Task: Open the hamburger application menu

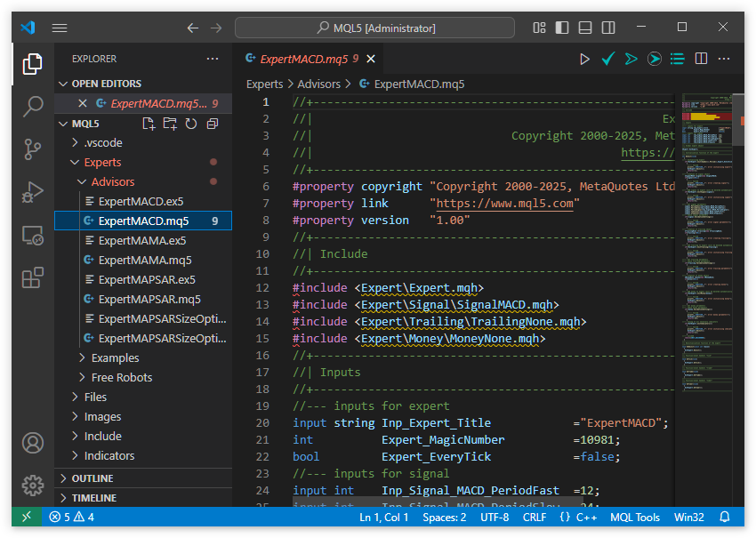Action: tap(60, 28)
